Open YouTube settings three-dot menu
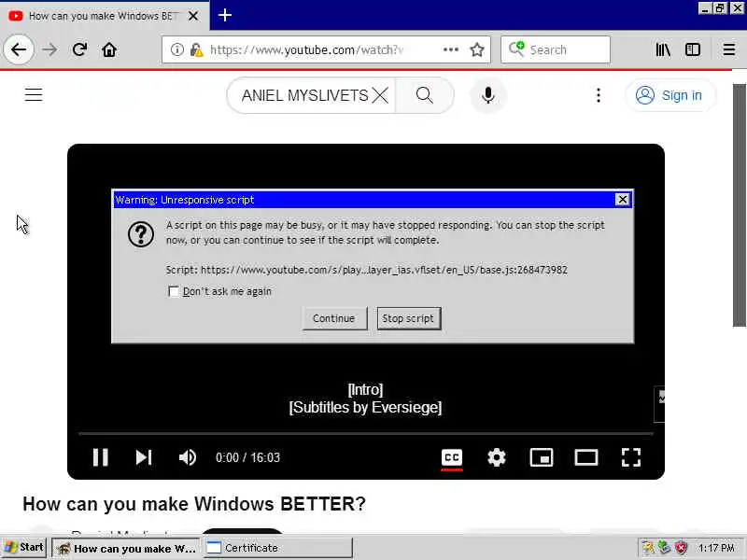 pos(599,95)
